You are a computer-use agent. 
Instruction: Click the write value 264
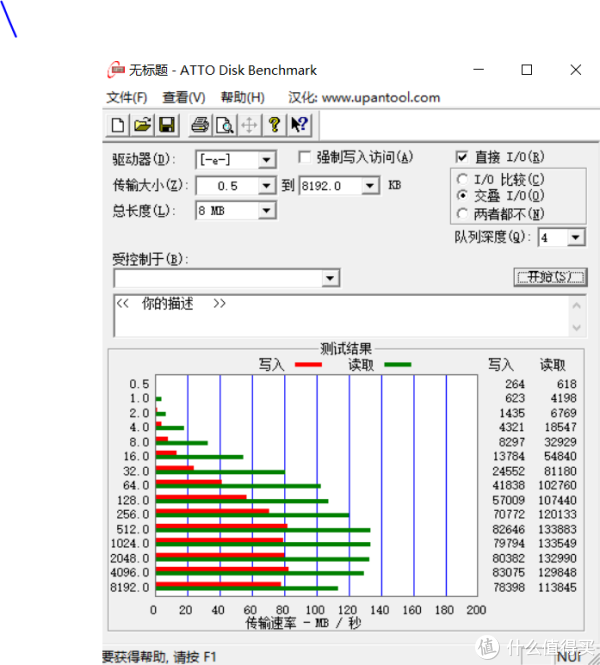pos(515,384)
